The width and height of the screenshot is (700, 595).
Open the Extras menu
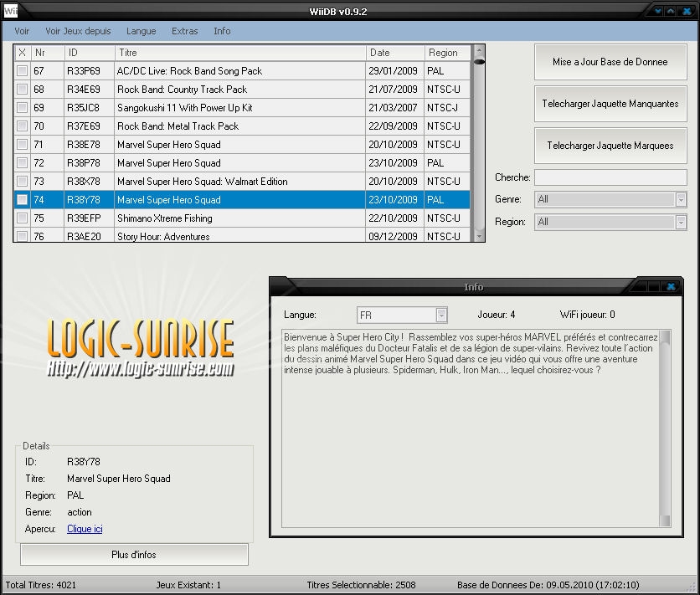point(185,31)
